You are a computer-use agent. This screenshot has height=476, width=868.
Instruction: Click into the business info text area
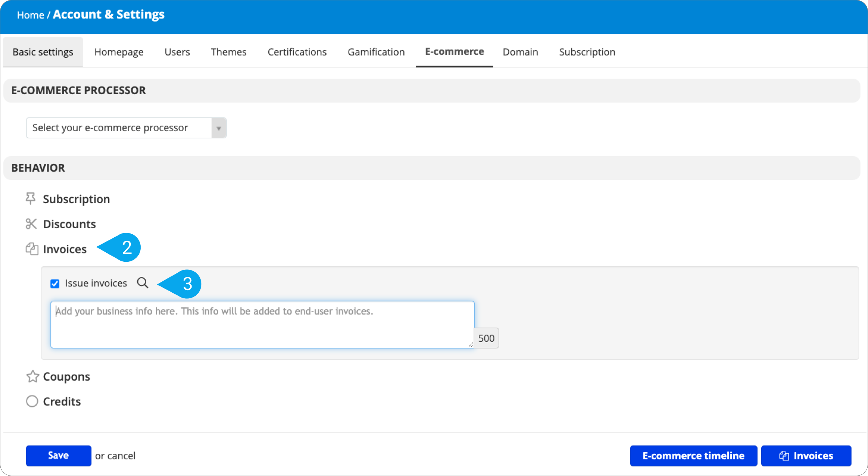click(262, 324)
